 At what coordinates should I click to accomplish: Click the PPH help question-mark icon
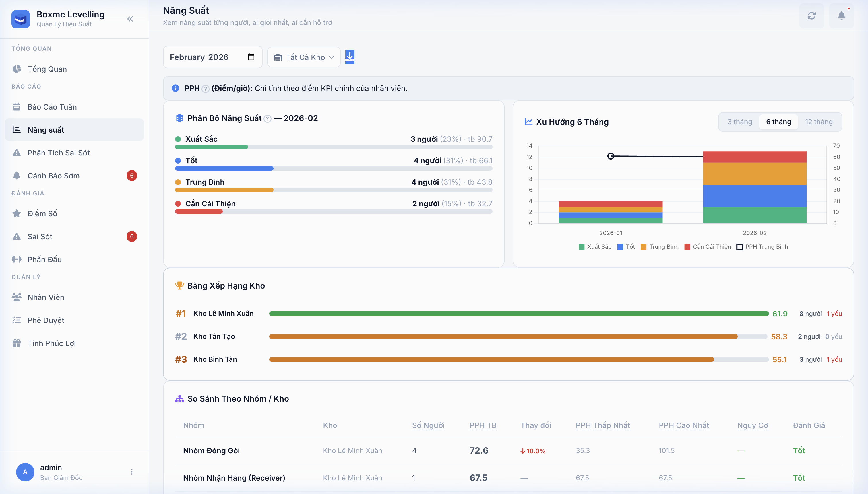pyautogui.click(x=205, y=89)
